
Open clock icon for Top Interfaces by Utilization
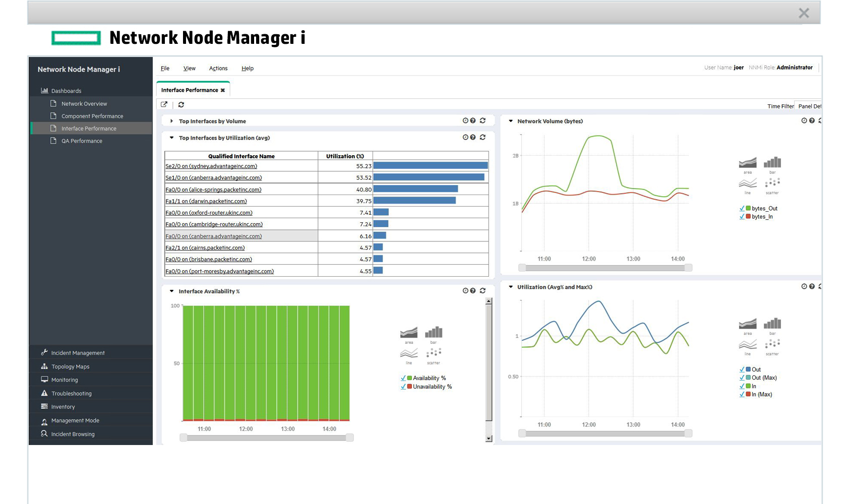(465, 137)
